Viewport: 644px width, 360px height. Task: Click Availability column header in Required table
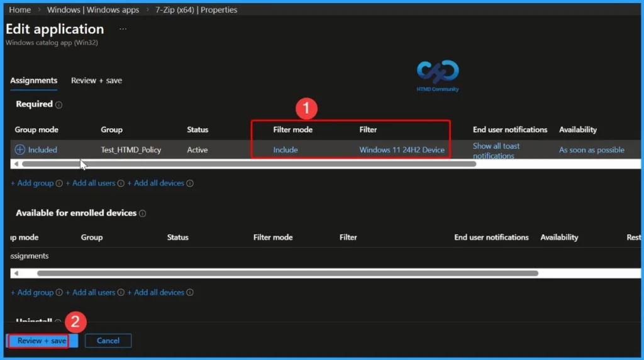tap(578, 129)
